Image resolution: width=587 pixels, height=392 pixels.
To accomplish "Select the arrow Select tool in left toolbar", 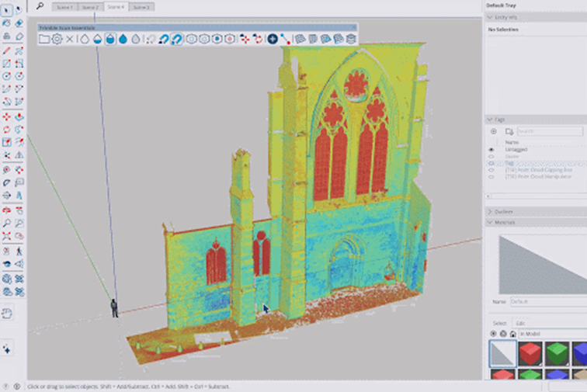I will pos(7,11).
